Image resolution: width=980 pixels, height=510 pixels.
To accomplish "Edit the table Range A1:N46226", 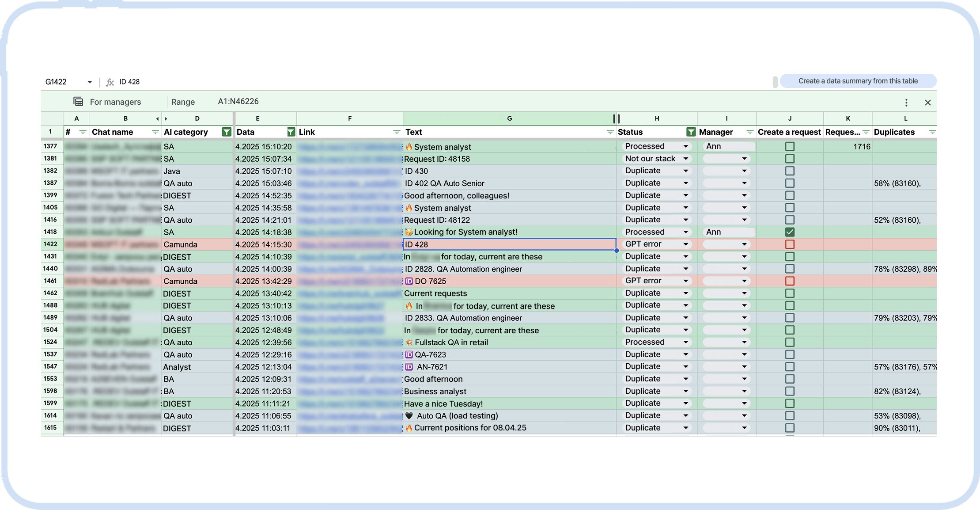I will [238, 102].
